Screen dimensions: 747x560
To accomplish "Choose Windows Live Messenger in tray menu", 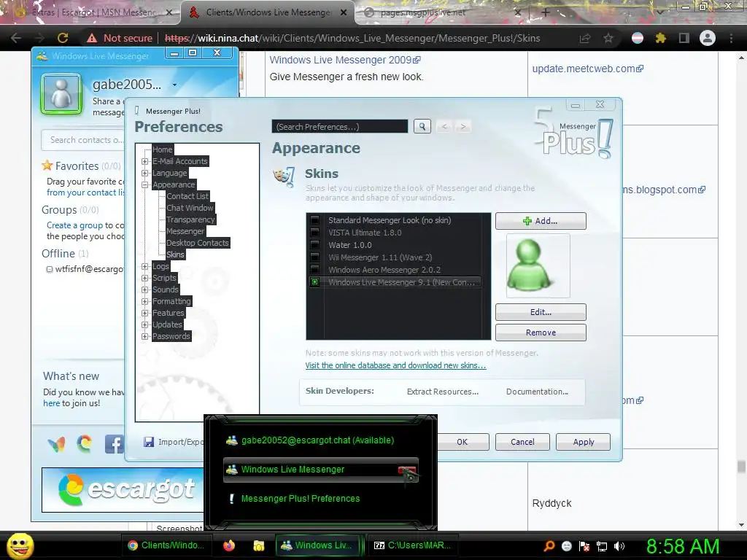I will click(321, 470).
